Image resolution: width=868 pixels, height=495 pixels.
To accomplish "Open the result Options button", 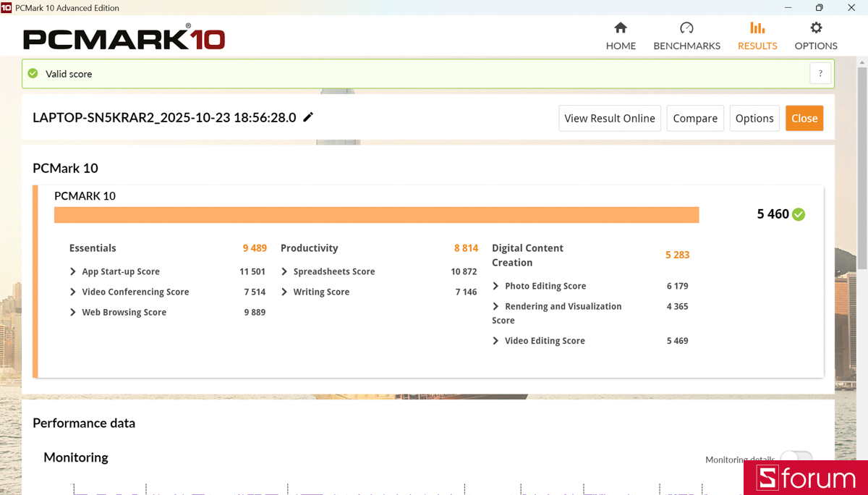I will pos(754,118).
